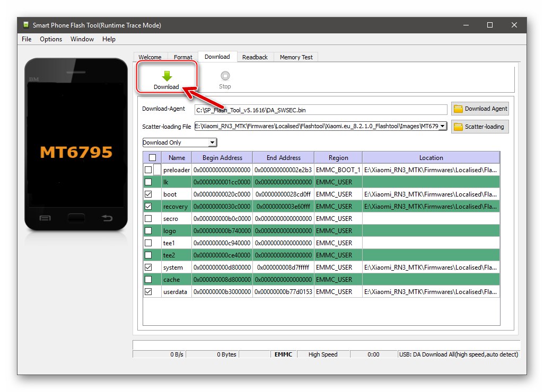Click the Stop button icon

pos(225,76)
